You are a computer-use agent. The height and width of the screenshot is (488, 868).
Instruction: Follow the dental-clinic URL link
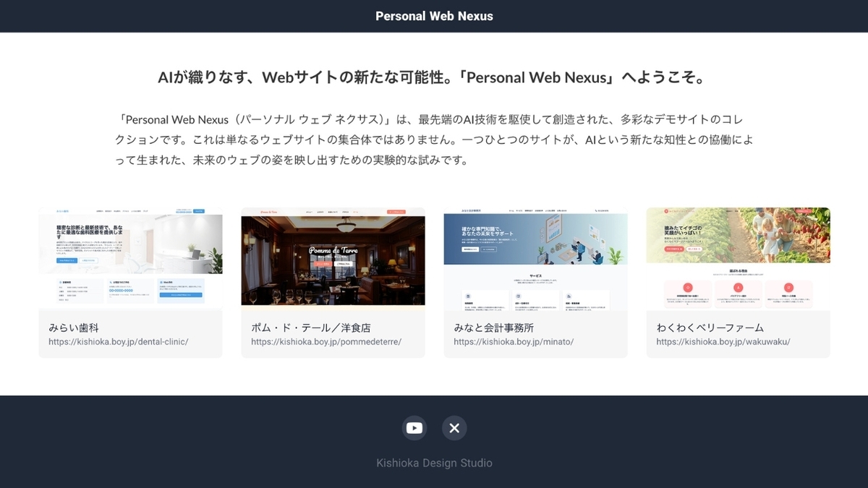tap(119, 342)
